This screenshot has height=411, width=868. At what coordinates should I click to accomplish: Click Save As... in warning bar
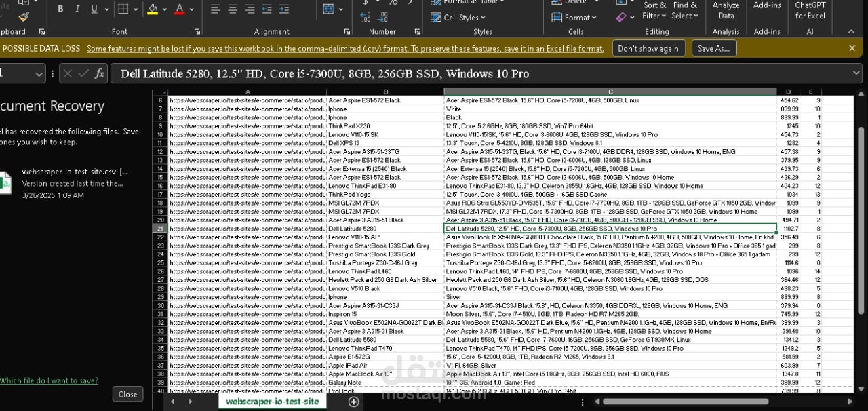click(x=713, y=48)
